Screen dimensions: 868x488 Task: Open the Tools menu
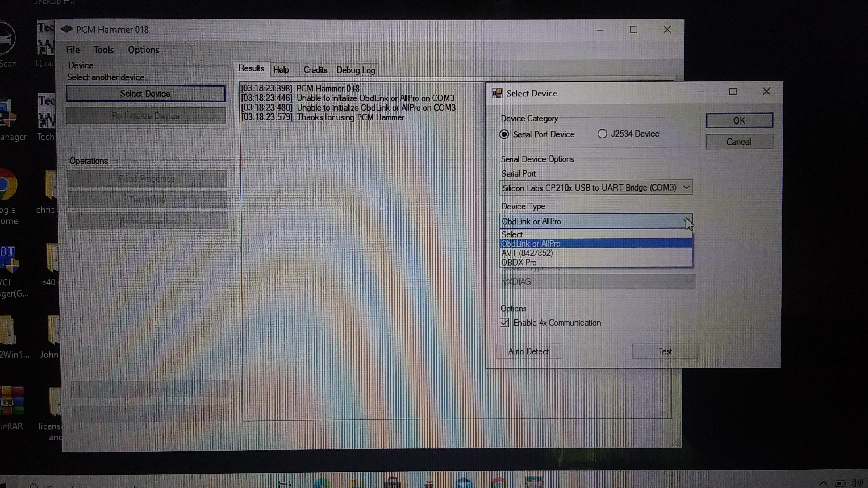pos(103,49)
